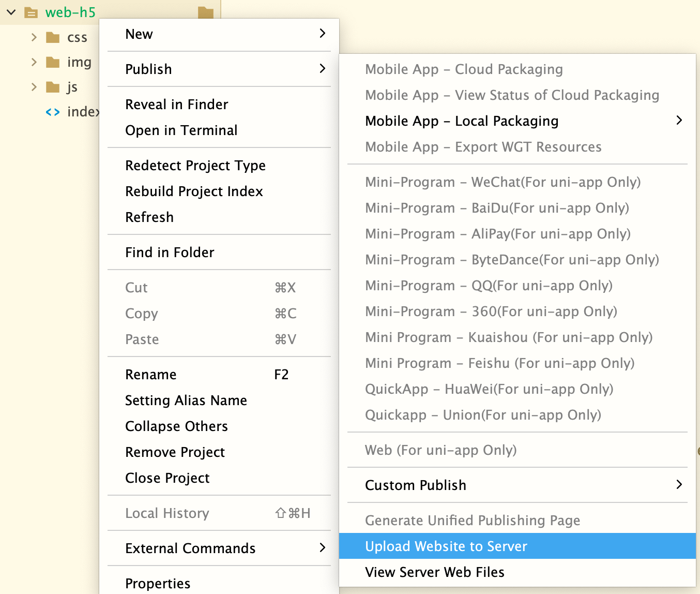Click the css folder icon

(53, 37)
